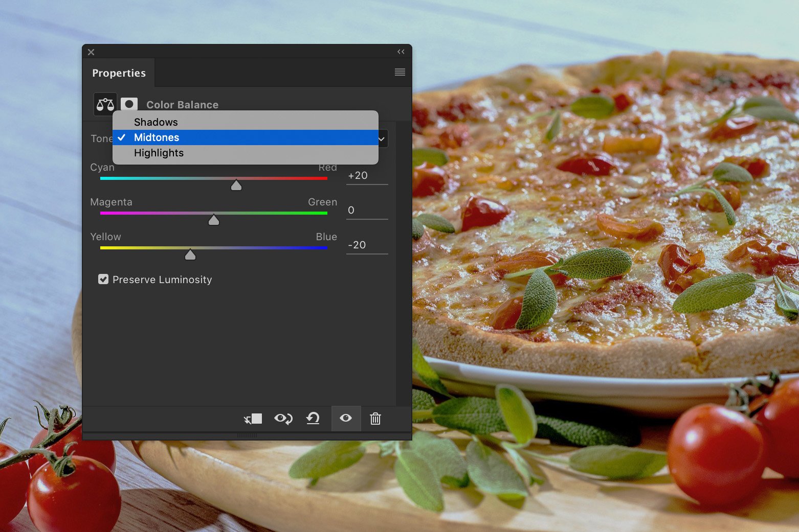The width and height of the screenshot is (799, 532).
Task: Choose Shadows from the tone list
Action: (x=156, y=122)
